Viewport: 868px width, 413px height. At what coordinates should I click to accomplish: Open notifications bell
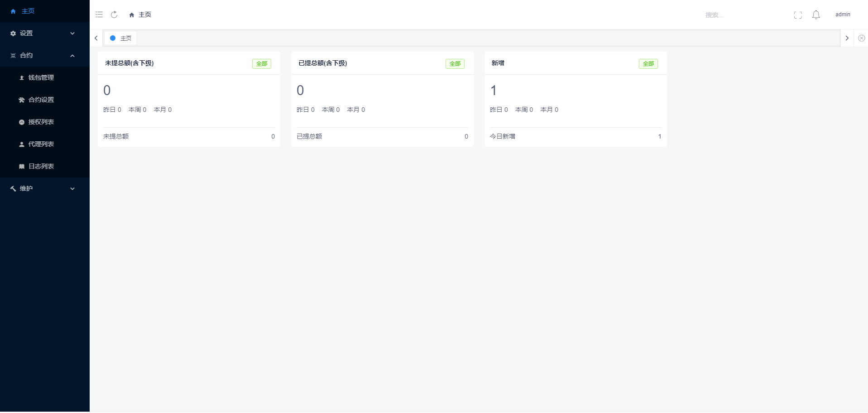(816, 15)
